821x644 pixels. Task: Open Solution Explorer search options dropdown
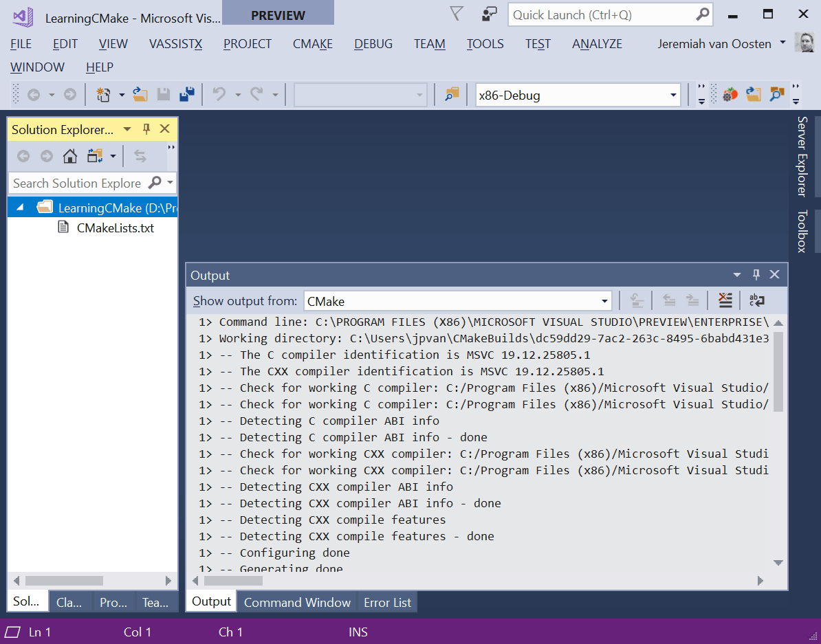coord(170,183)
